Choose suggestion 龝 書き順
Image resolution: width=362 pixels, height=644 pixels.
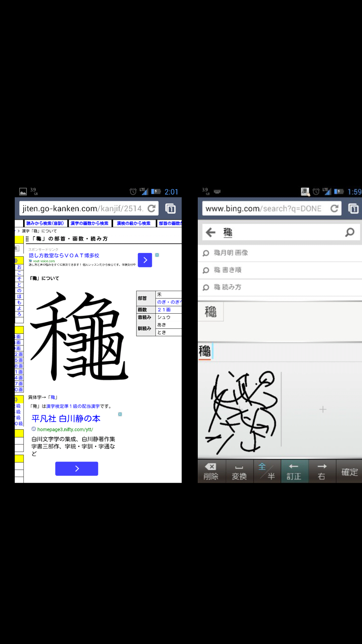click(x=280, y=270)
